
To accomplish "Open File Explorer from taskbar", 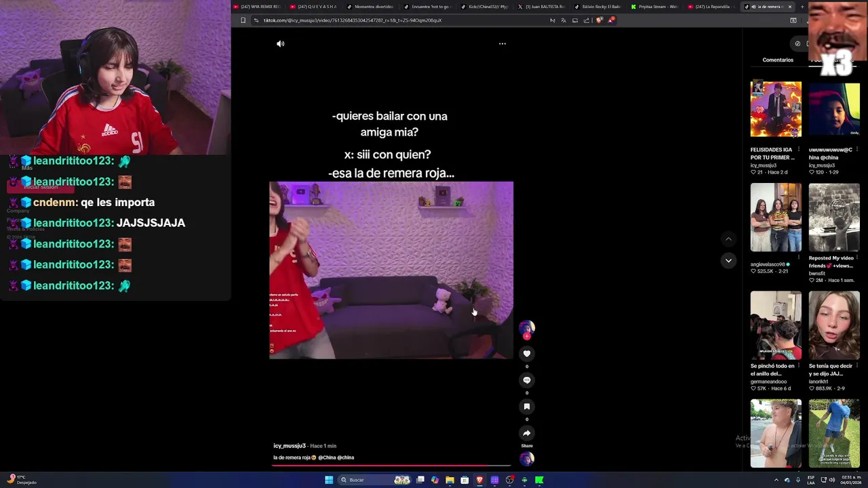I will click(450, 480).
